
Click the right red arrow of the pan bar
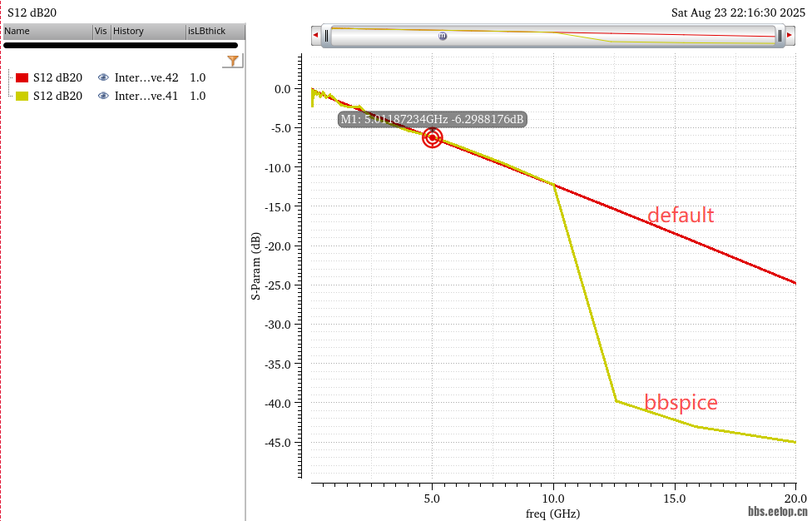click(790, 35)
